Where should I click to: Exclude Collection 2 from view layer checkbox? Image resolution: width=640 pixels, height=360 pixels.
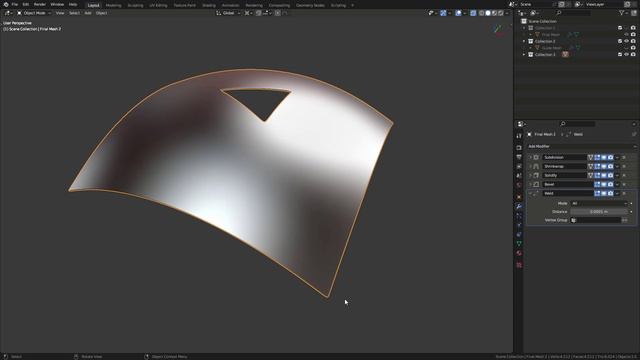point(620,41)
